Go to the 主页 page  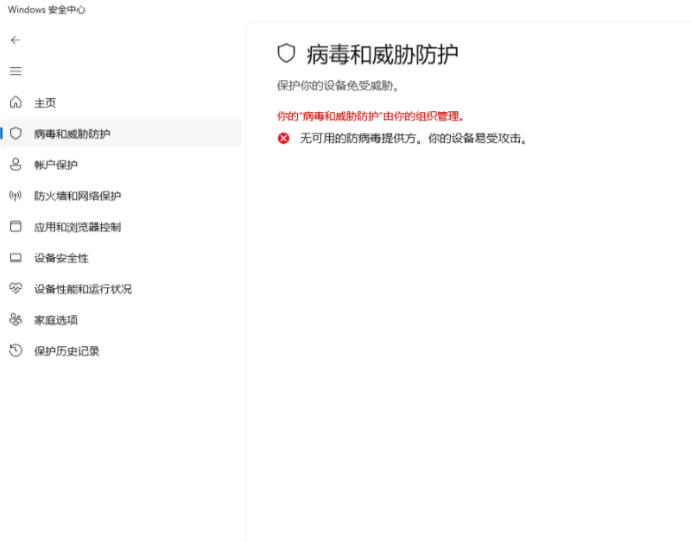click(121, 102)
